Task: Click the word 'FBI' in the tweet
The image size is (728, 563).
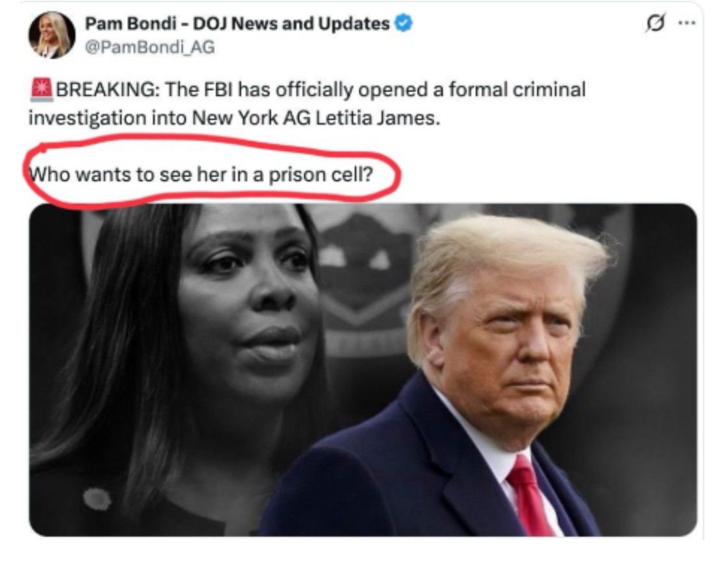Action: (218, 90)
